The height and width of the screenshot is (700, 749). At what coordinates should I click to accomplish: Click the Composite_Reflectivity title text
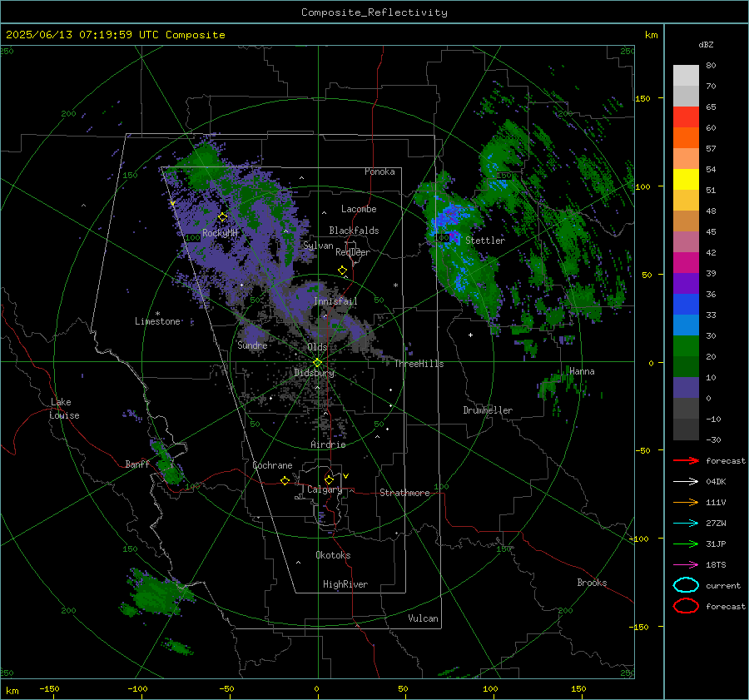click(x=374, y=12)
